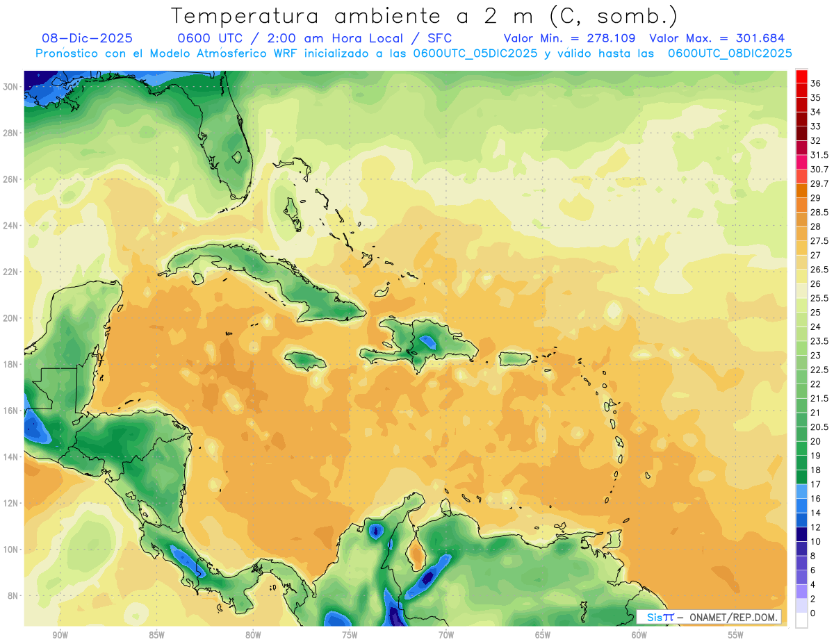Click the lavender swatch between labels 2 and 0

[801, 606]
